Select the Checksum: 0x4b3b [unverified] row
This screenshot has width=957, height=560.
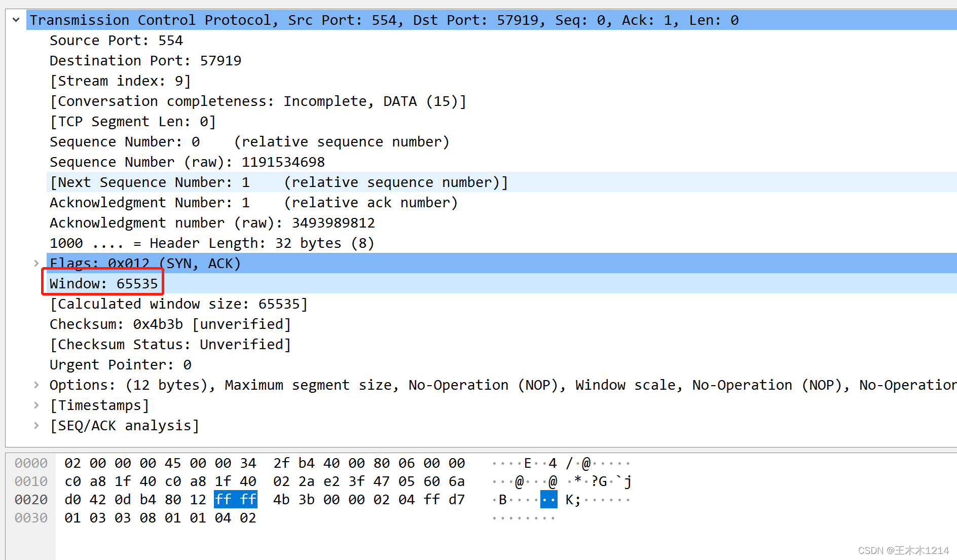[x=502, y=324]
